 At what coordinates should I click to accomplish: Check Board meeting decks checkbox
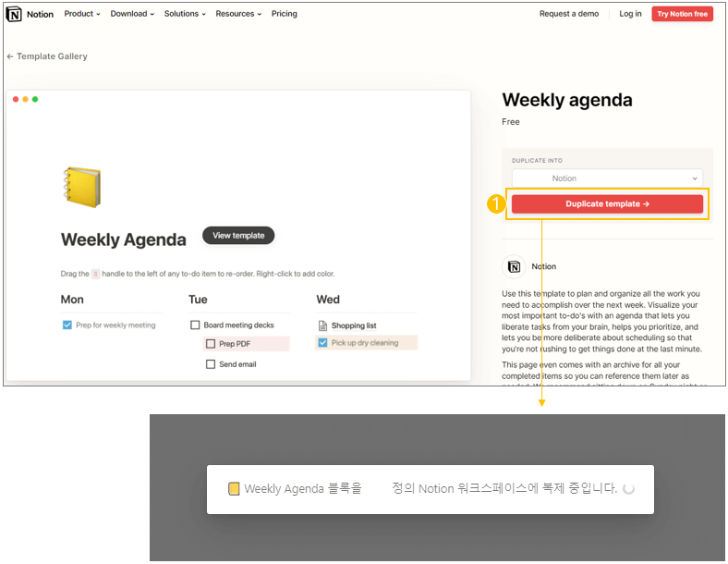[195, 325]
